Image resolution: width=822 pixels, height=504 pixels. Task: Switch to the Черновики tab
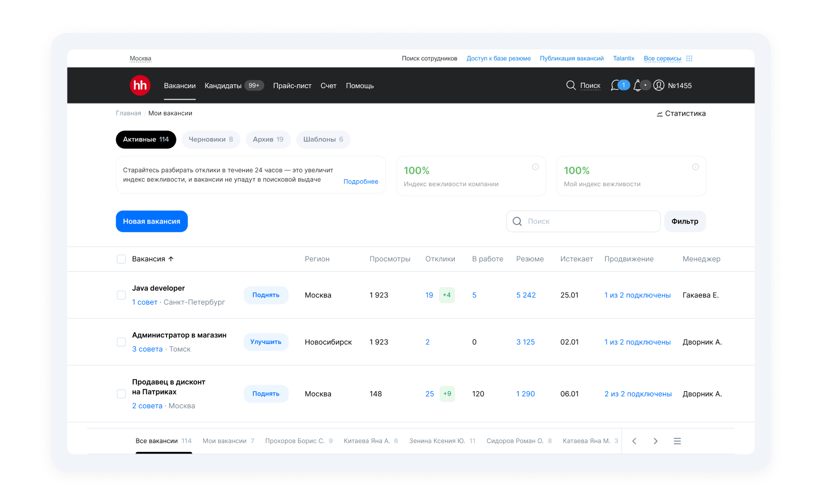(x=211, y=140)
